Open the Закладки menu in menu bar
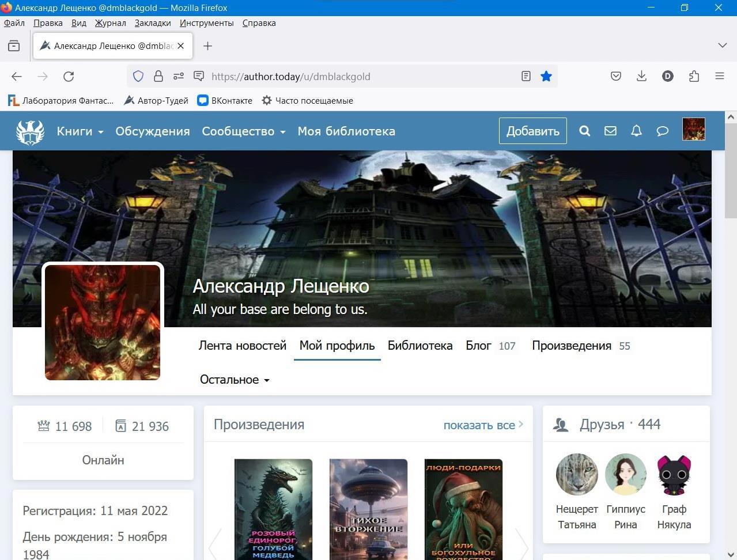This screenshot has width=737, height=560. (153, 23)
